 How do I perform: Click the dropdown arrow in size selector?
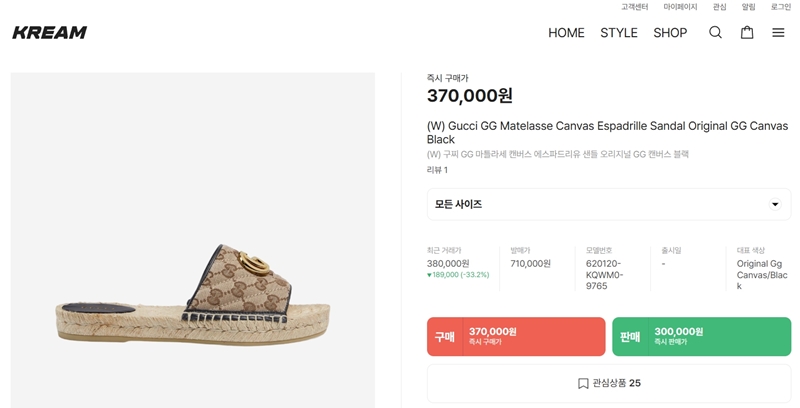point(774,205)
